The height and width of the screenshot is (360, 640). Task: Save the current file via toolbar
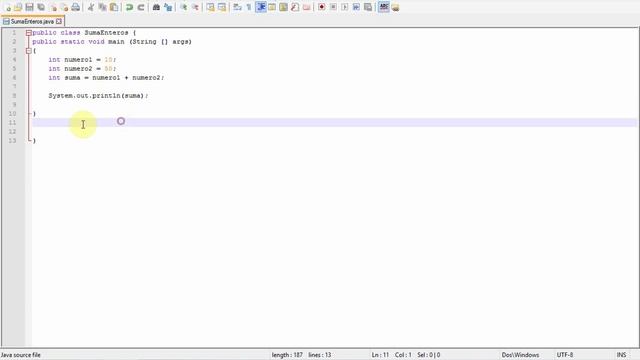click(29, 7)
